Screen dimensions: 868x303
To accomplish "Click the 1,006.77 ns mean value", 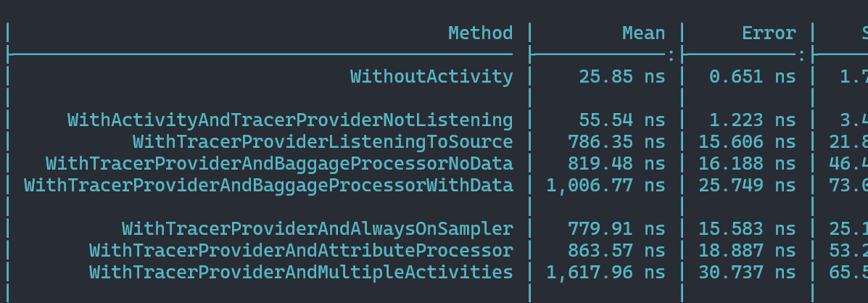I will [x=605, y=186].
